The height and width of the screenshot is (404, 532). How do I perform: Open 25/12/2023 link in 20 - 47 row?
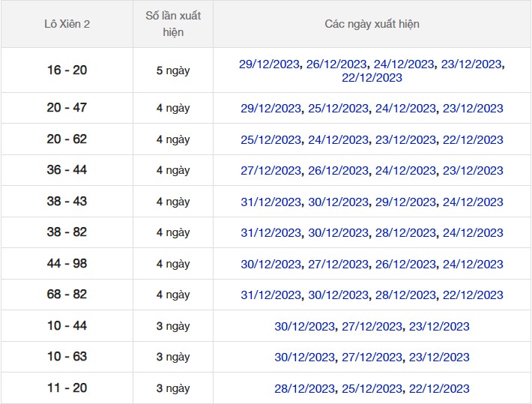(338, 109)
